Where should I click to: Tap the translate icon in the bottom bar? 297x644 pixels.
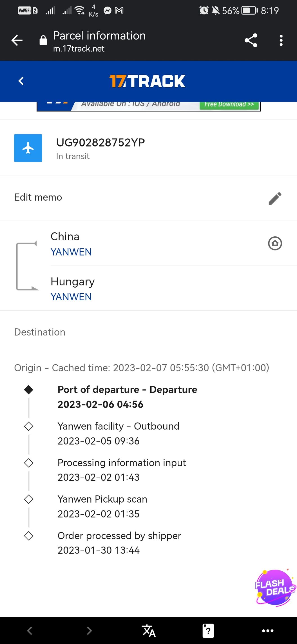149,630
